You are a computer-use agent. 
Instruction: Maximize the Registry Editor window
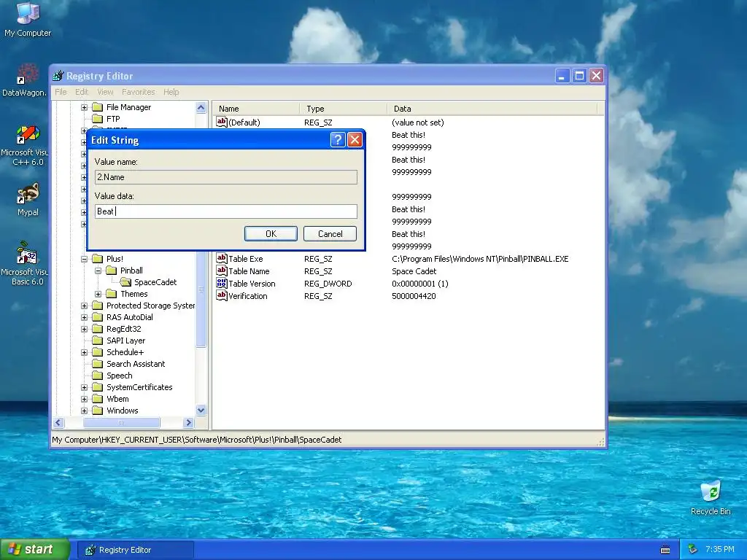coord(579,76)
